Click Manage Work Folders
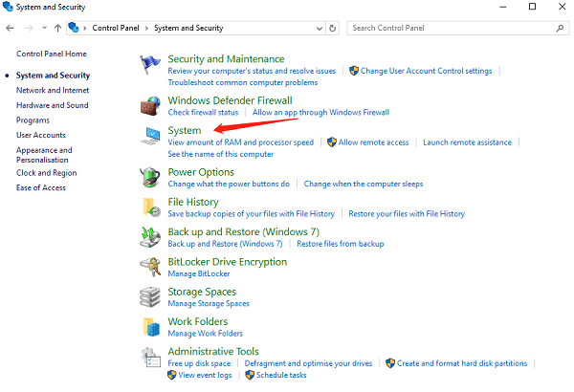The height and width of the screenshot is (392, 574). (x=205, y=334)
